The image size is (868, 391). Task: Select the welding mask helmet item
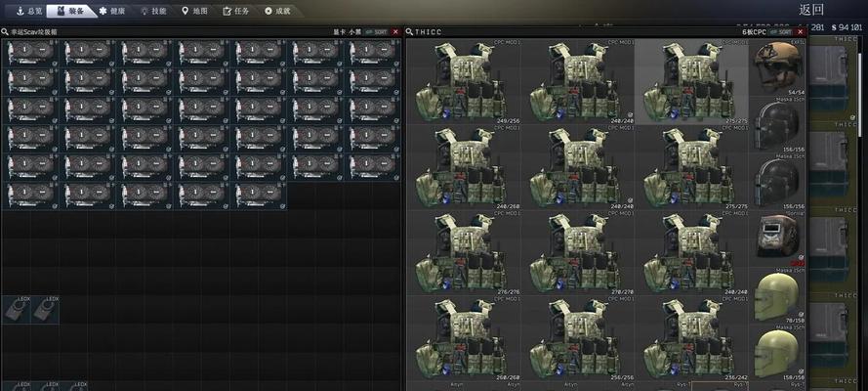(777, 239)
